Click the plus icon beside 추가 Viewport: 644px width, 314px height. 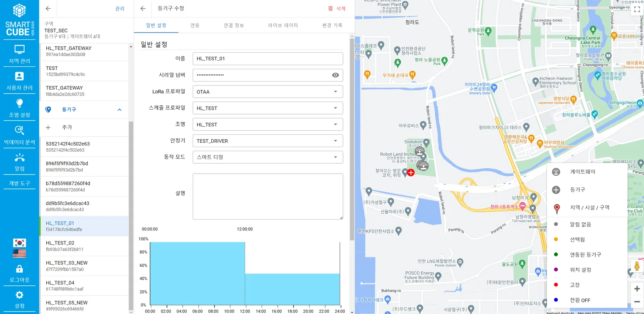click(x=48, y=127)
